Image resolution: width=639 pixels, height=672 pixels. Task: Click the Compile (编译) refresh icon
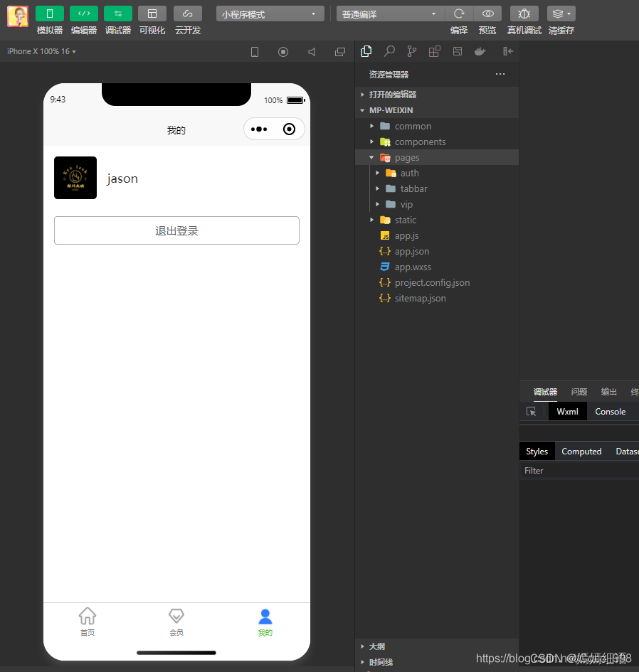pos(459,14)
